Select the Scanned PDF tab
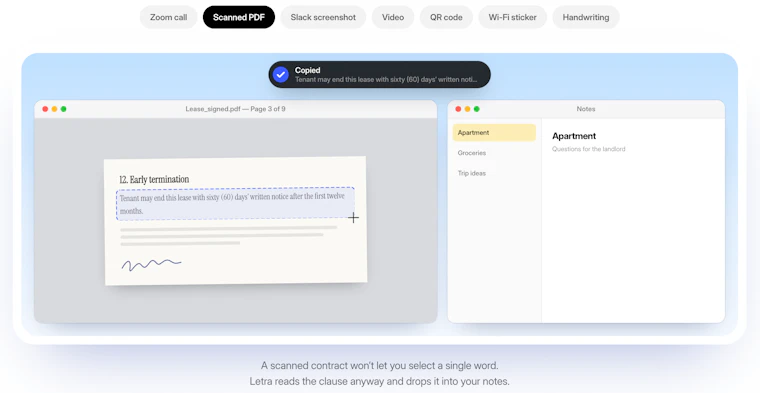 click(239, 17)
